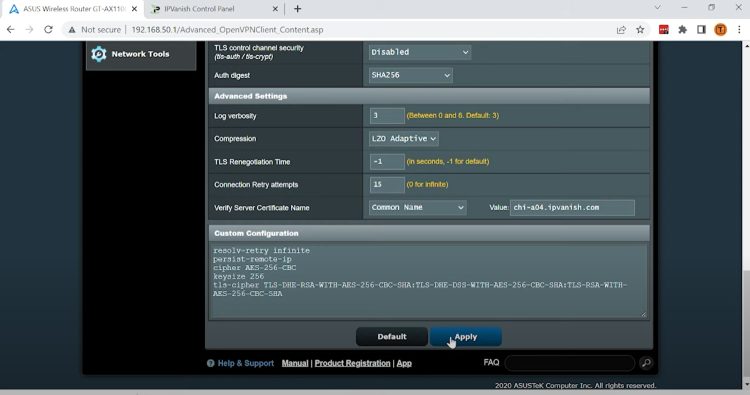Click the TLS Renegotiation Time field

pyautogui.click(x=387, y=162)
